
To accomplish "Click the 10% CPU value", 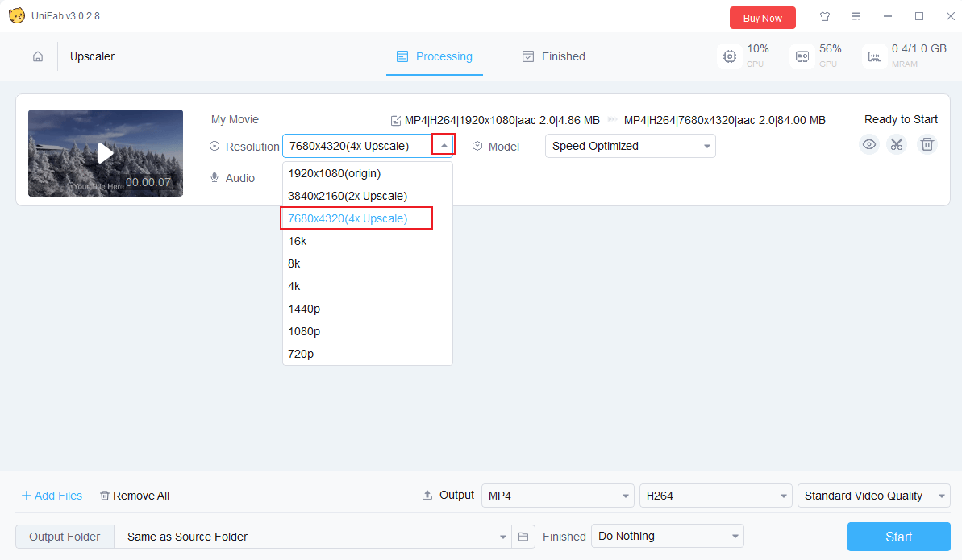I will tap(758, 48).
